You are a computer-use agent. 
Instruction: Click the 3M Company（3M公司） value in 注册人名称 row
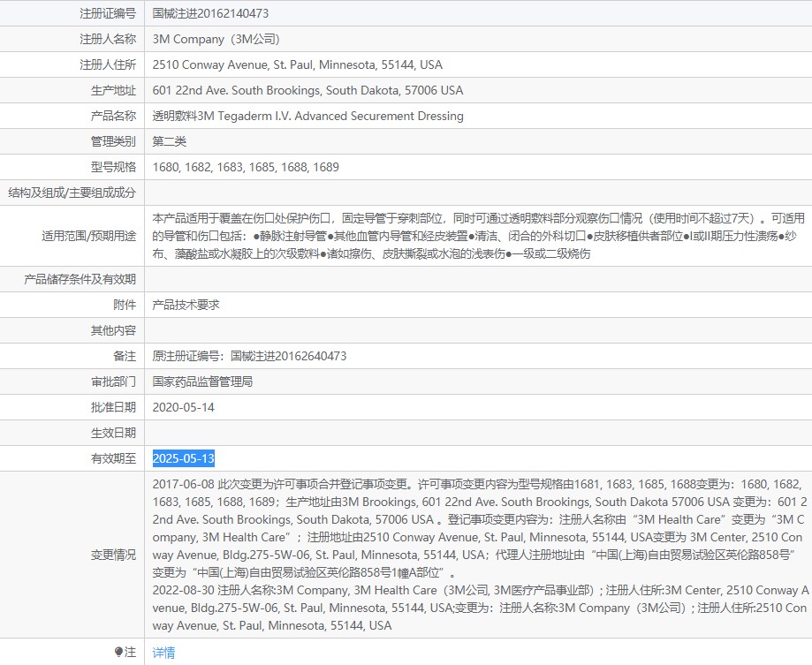point(216,40)
